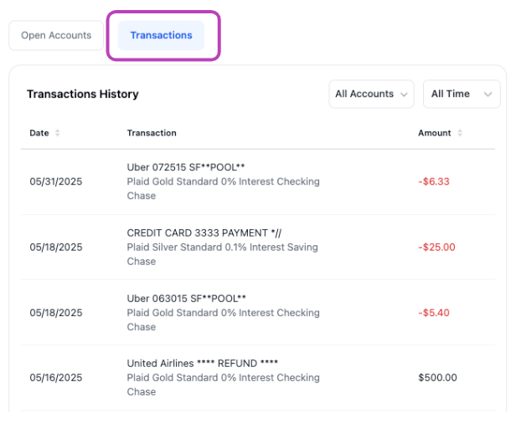The width and height of the screenshot is (516, 423).
Task: Select the CREDIT CARD 3333 PAYMENT transaction
Action: click(258, 247)
